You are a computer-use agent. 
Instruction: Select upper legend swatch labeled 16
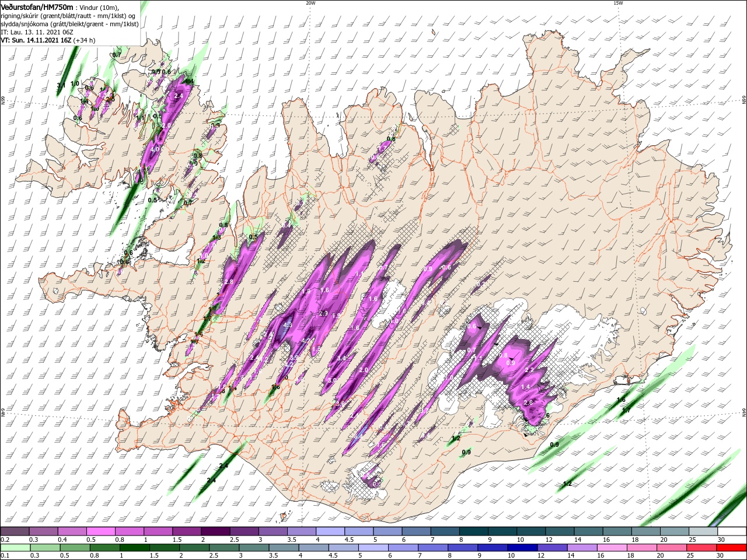point(616,531)
